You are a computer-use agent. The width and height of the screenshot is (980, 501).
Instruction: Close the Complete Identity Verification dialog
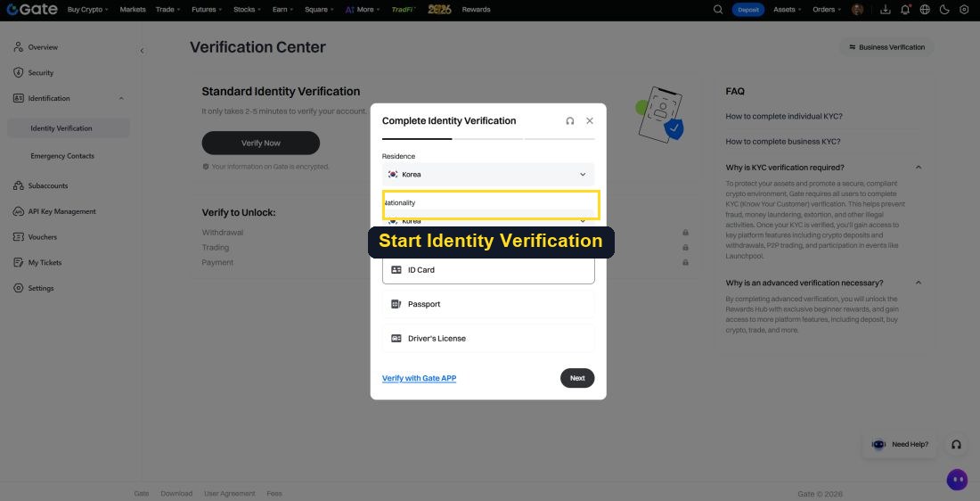590,120
